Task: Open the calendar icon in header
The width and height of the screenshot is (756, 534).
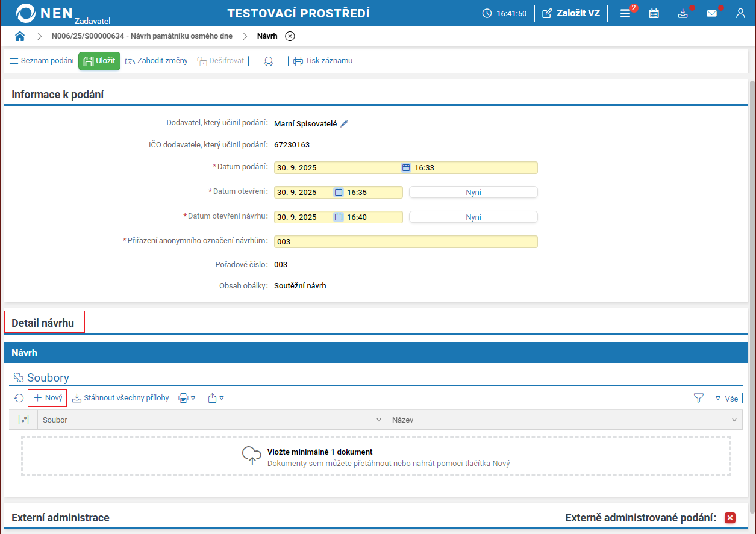Action: pos(654,13)
